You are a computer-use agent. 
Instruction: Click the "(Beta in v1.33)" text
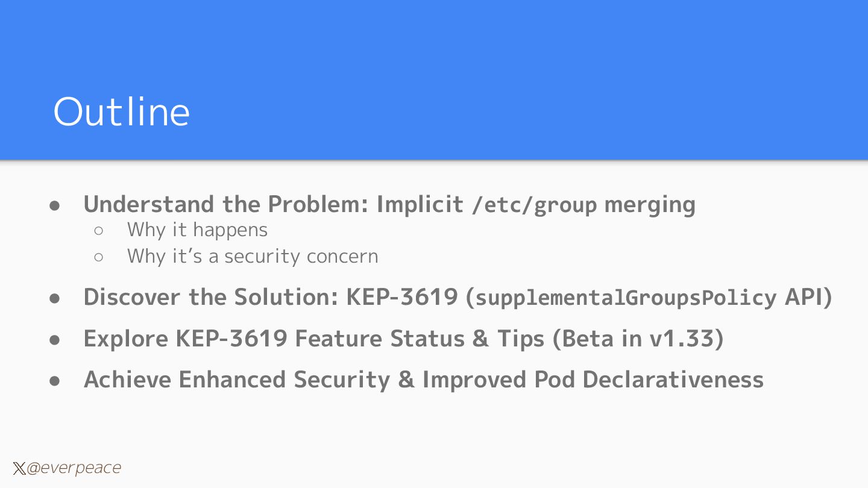[x=638, y=339]
